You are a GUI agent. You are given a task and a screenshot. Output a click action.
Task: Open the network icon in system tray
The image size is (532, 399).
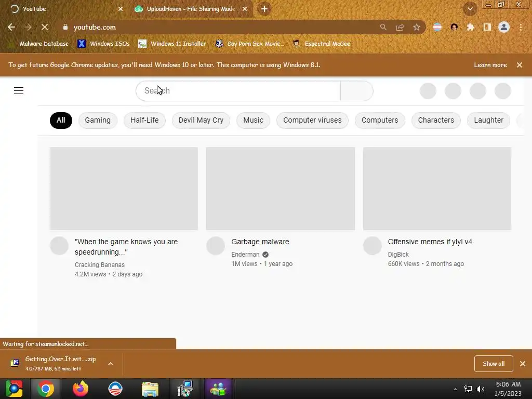coord(468,389)
